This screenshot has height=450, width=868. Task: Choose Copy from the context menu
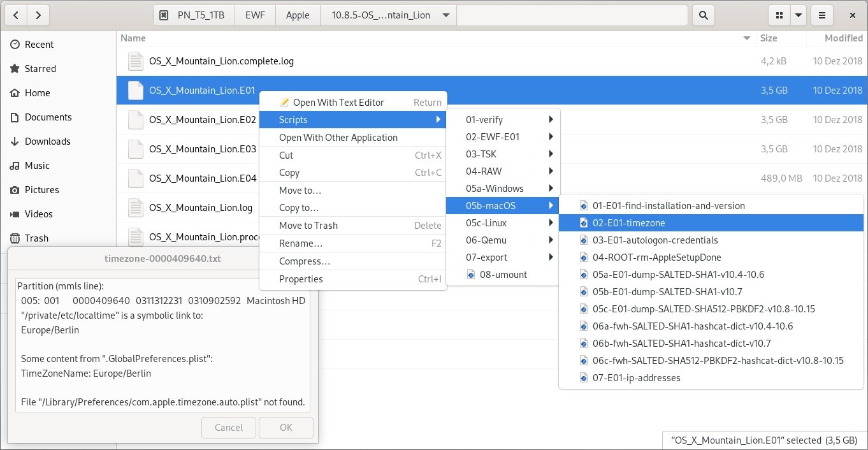(x=353, y=173)
